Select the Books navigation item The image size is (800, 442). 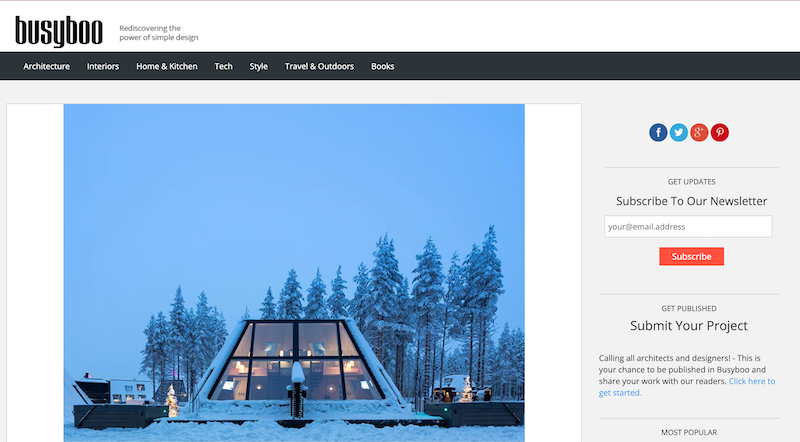coord(383,66)
